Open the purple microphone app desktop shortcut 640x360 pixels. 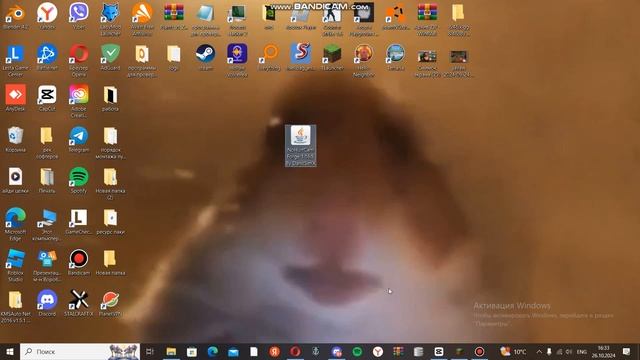pos(237,60)
